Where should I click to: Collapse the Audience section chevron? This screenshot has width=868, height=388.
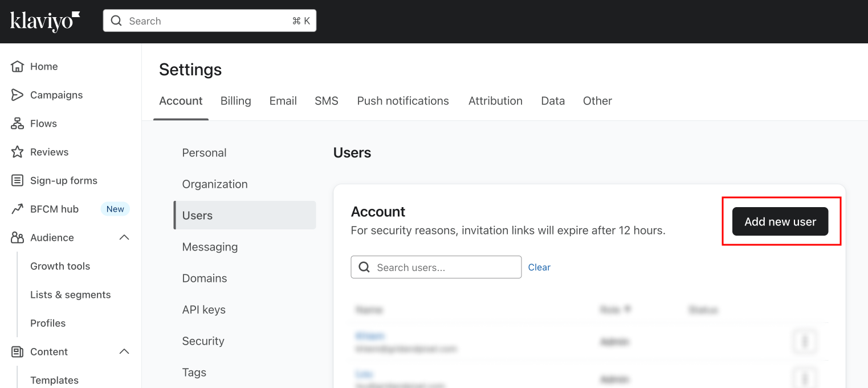pyautogui.click(x=124, y=237)
